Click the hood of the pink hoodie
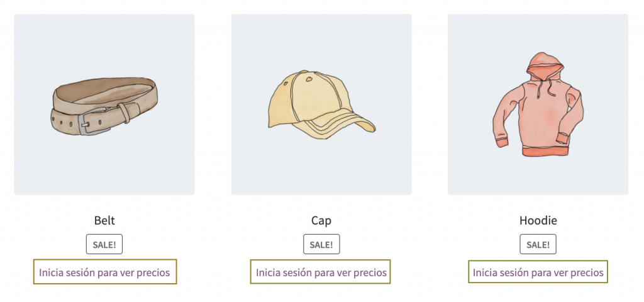This screenshot has width=644, height=302. (541, 67)
